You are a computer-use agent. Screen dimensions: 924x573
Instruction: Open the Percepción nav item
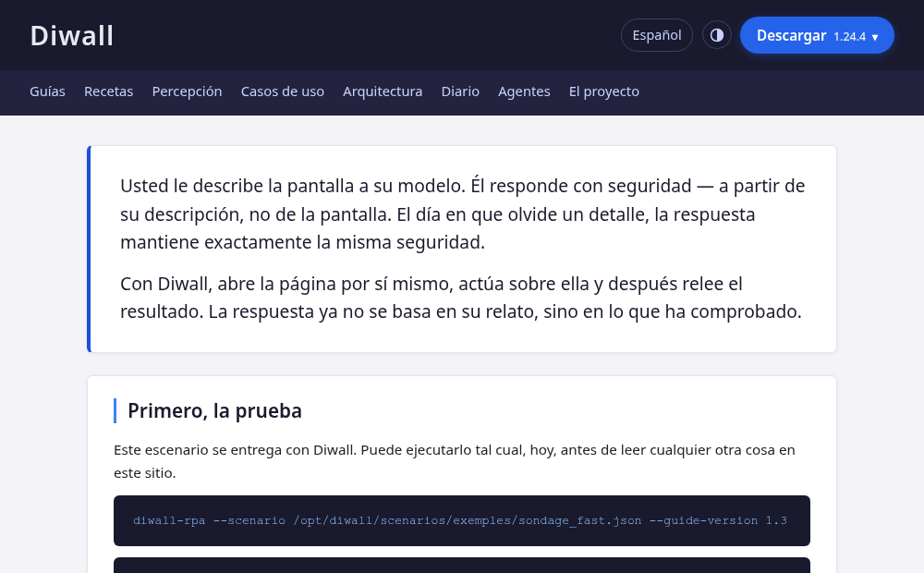tap(187, 91)
